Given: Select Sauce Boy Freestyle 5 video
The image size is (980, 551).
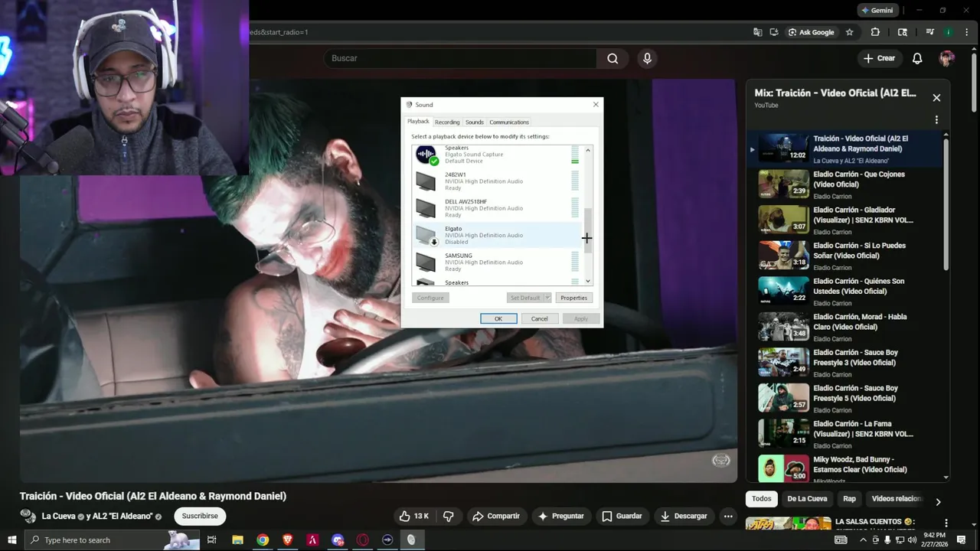Looking at the screenshot, I should [x=846, y=398].
